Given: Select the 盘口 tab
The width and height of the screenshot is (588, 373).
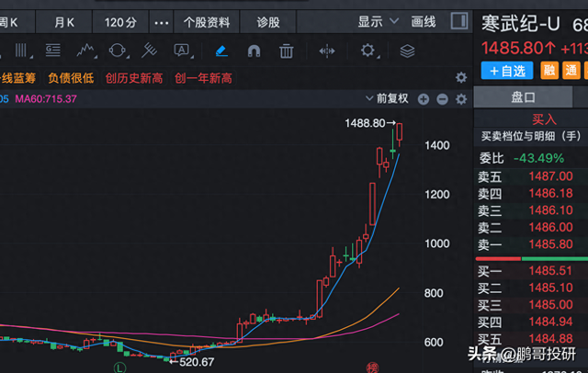Looking at the screenshot, I should coord(523,97).
